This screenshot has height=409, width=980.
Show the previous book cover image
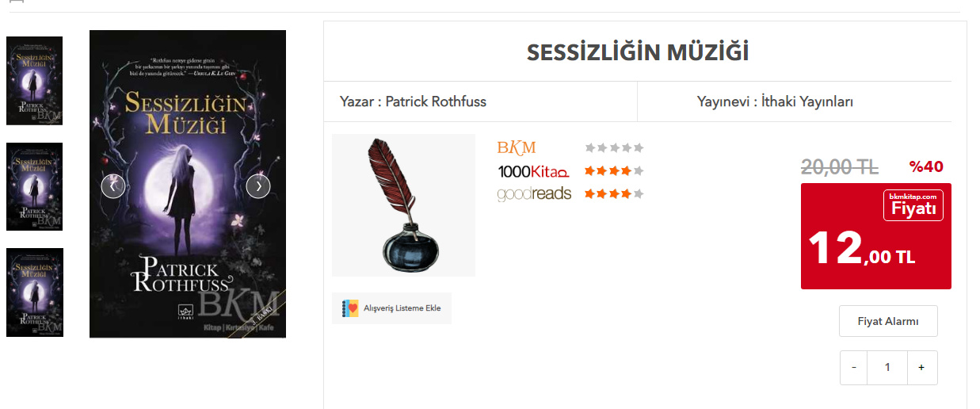pos(113,186)
